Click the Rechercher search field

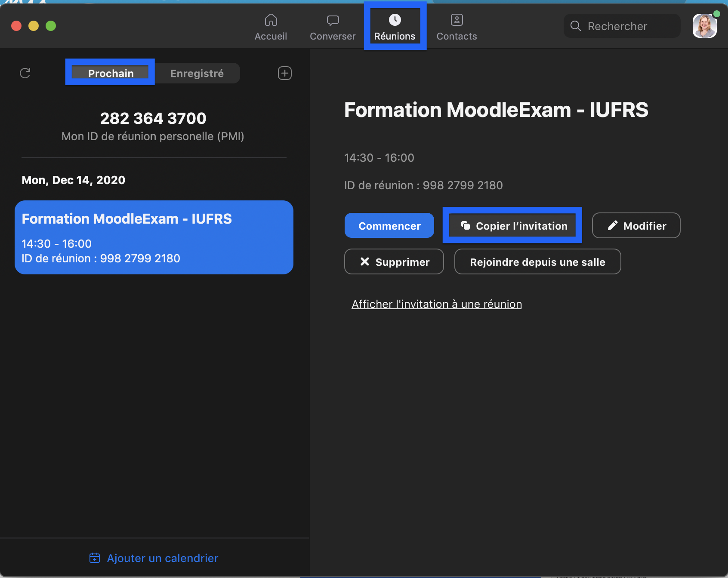point(622,26)
